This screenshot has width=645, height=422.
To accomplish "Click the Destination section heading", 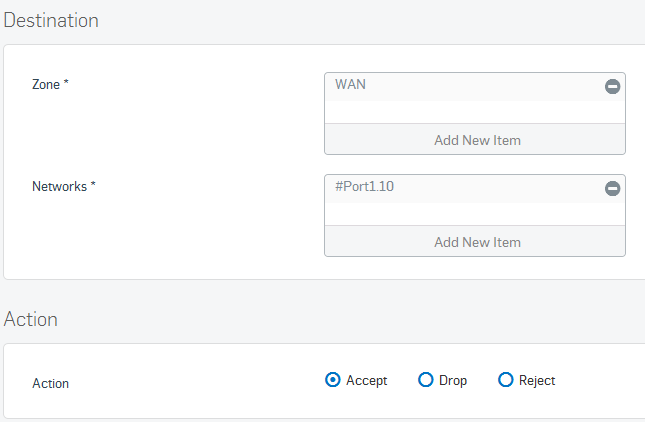I will [51, 21].
